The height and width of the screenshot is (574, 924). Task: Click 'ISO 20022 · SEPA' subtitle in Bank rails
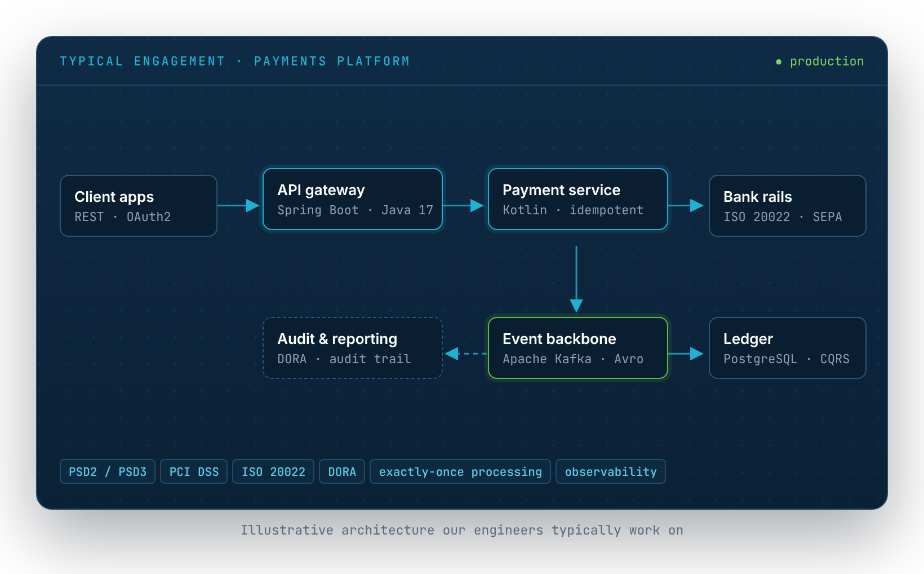coord(783,217)
